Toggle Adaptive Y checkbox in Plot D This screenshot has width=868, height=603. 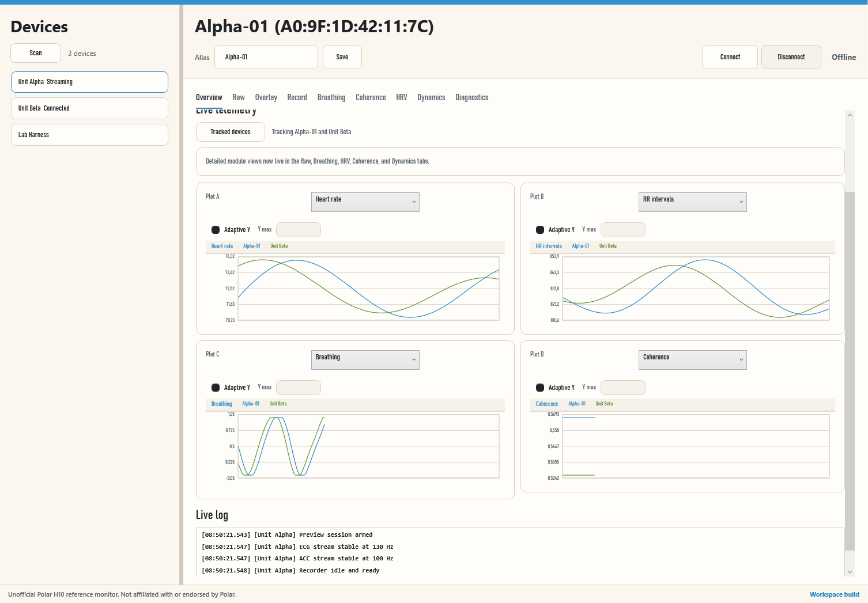(x=540, y=388)
